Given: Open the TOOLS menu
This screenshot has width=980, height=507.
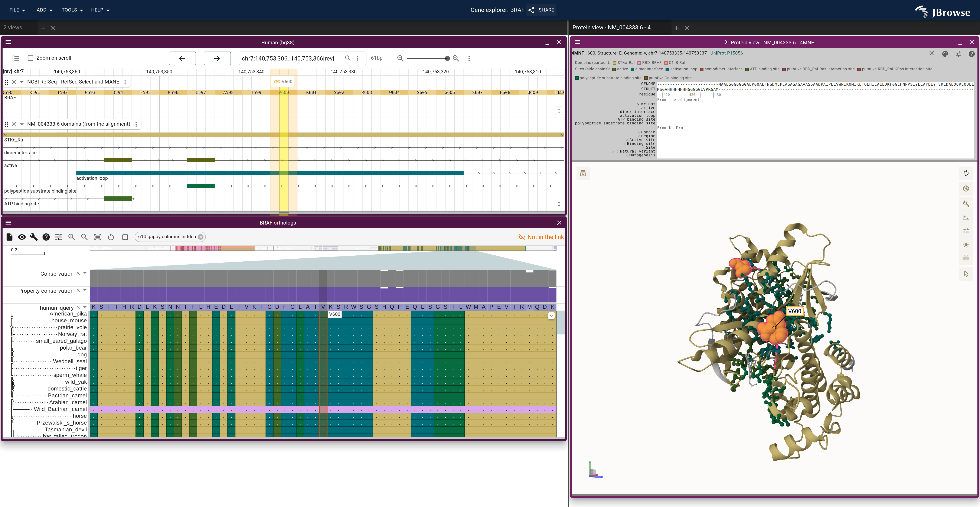Looking at the screenshot, I should tap(72, 10).
